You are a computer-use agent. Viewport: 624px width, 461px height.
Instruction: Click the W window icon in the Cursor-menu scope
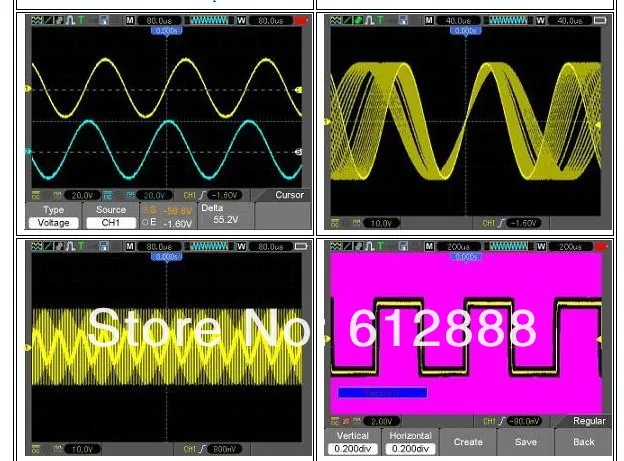242,20
